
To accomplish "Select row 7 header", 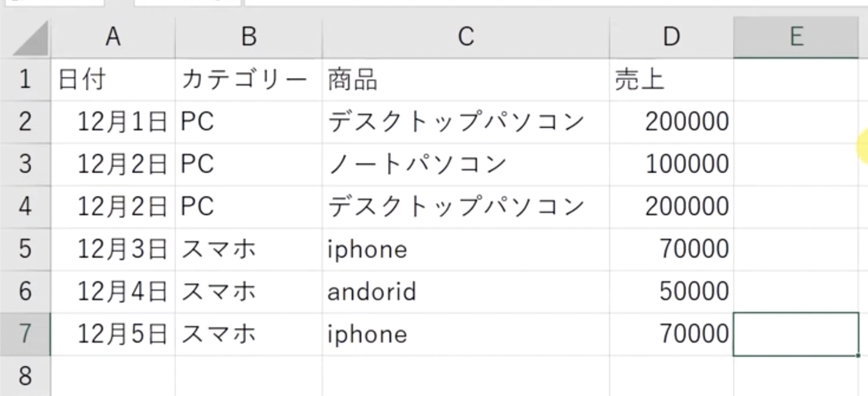I will click(25, 334).
